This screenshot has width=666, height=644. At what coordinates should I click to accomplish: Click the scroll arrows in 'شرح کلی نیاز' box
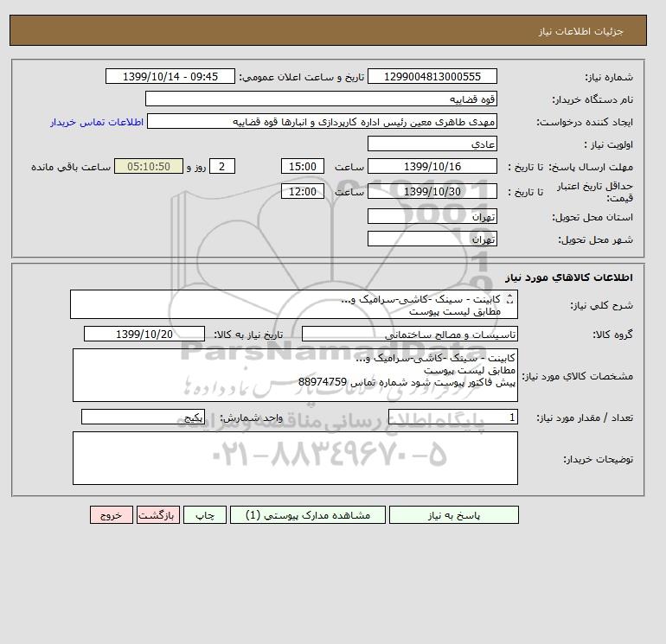[x=510, y=299]
